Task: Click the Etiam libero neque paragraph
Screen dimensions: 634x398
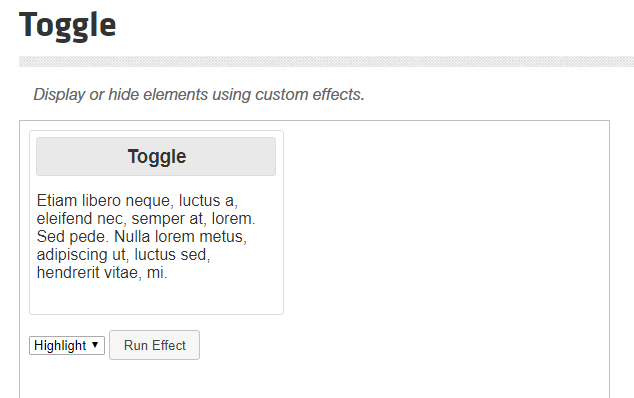Action: coord(146,237)
